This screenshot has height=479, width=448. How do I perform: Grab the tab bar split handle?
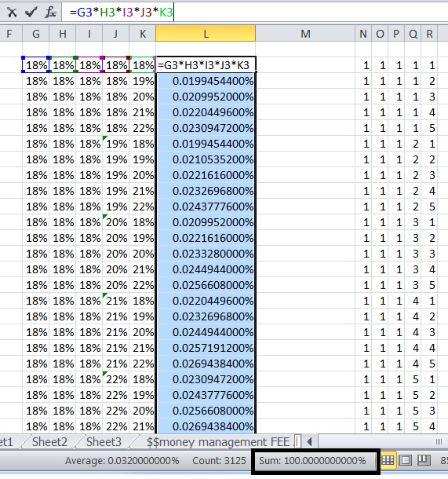click(298, 442)
